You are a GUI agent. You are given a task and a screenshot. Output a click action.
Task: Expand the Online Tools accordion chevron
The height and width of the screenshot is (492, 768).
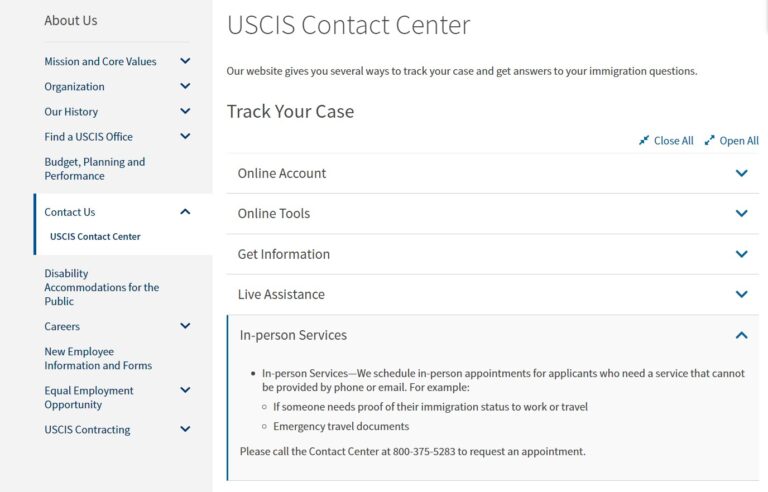[741, 213]
